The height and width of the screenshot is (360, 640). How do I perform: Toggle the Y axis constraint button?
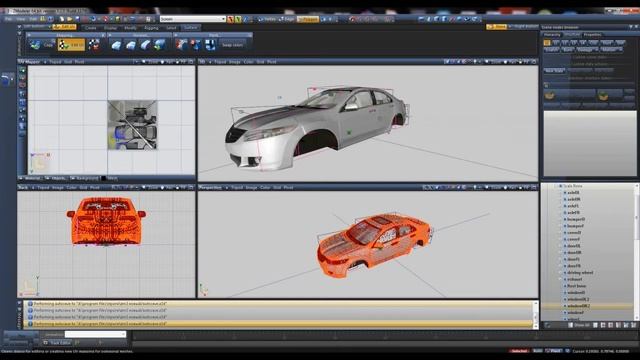[238, 19]
